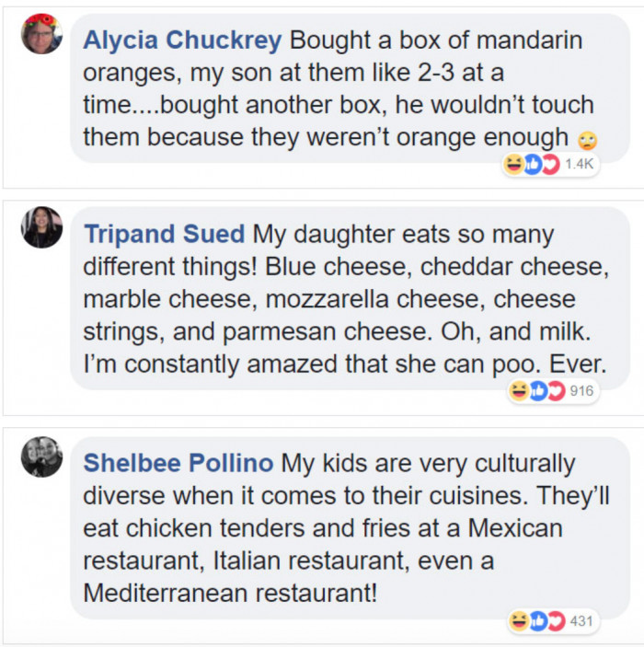Go to Shelbee Pollino's profile name link
Screen dimensions: 644x647
[178, 463]
